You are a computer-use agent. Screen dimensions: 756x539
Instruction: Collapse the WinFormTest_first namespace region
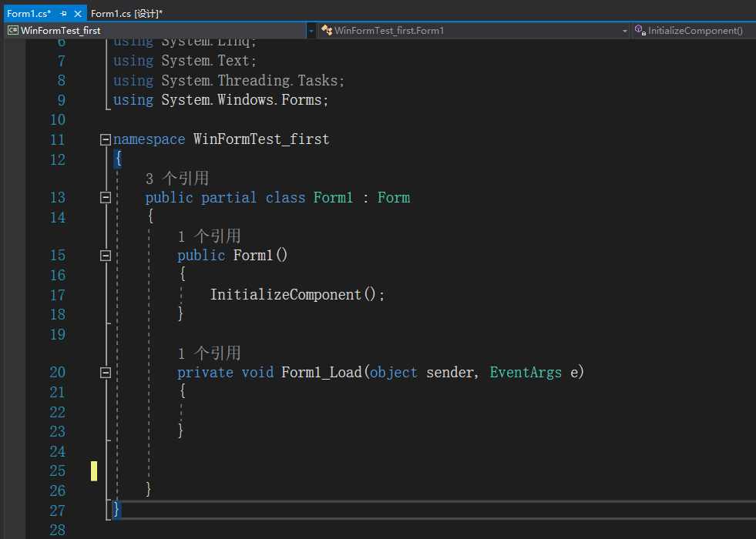click(x=105, y=139)
